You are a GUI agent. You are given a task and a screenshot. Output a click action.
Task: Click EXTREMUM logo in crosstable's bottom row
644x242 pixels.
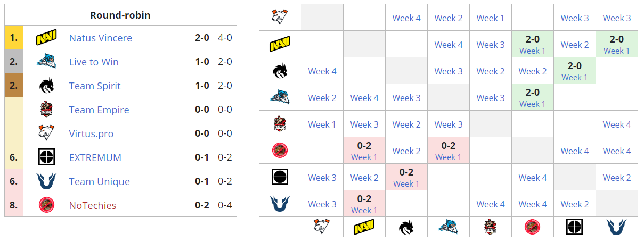[574, 227]
